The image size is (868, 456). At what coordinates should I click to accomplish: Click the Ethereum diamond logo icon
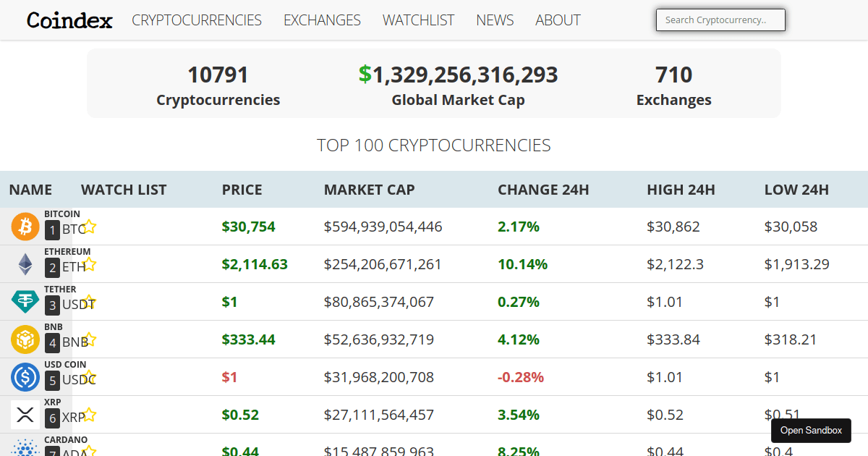pyautogui.click(x=25, y=264)
